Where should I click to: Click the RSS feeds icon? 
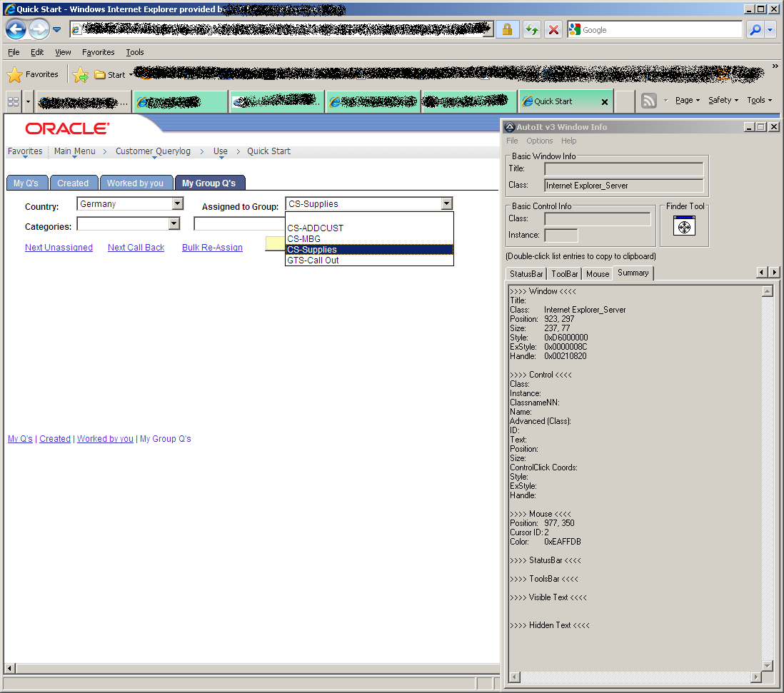648,101
